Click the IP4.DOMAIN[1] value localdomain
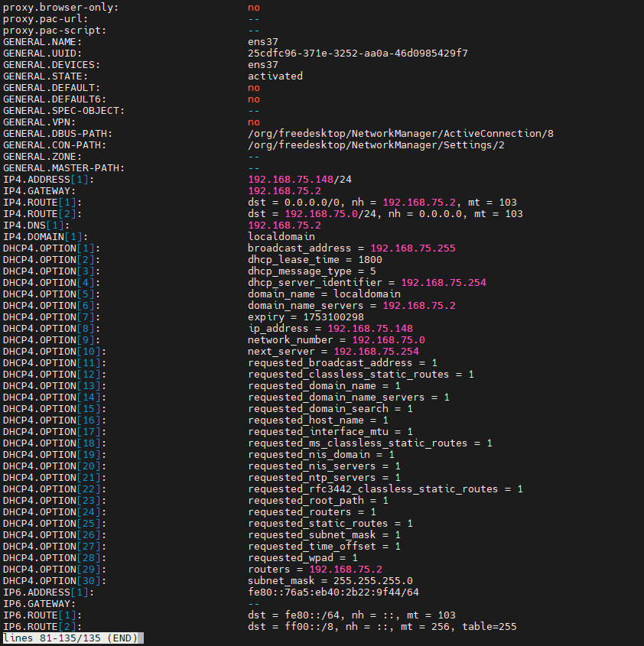 pos(281,236)
